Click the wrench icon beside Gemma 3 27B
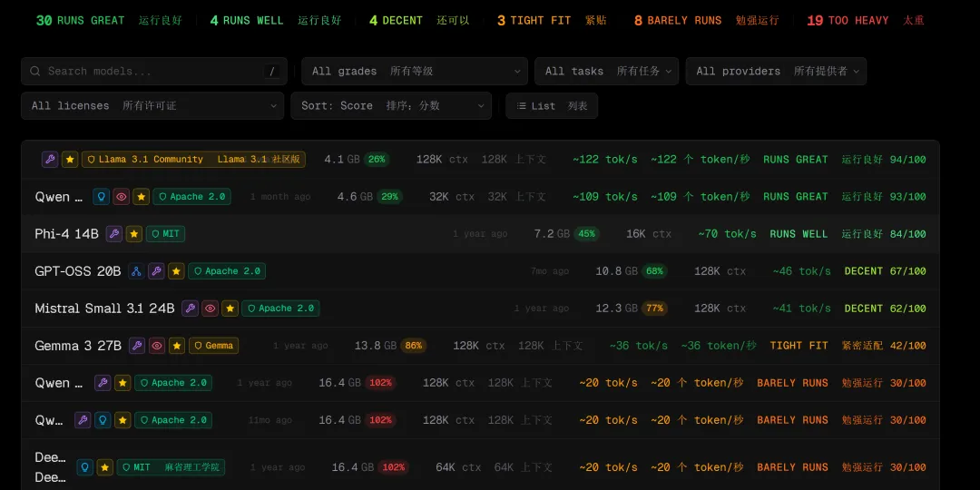Screen dimensions: 980x490 point(137,346)
